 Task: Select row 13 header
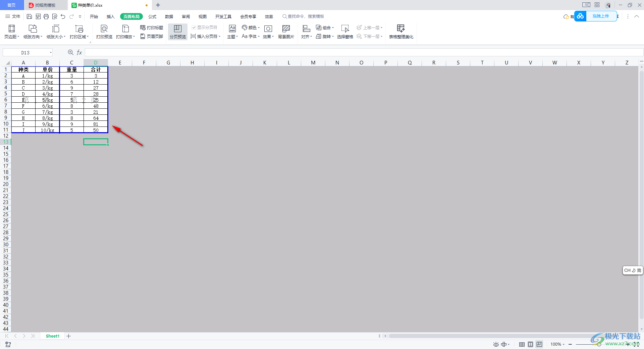tap(6, 142)
